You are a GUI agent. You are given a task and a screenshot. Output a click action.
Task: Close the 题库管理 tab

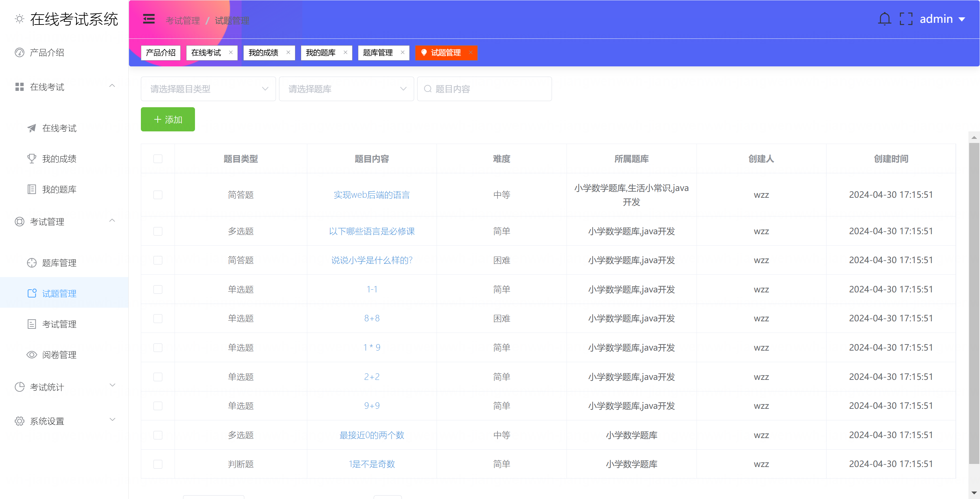(403, 52)
